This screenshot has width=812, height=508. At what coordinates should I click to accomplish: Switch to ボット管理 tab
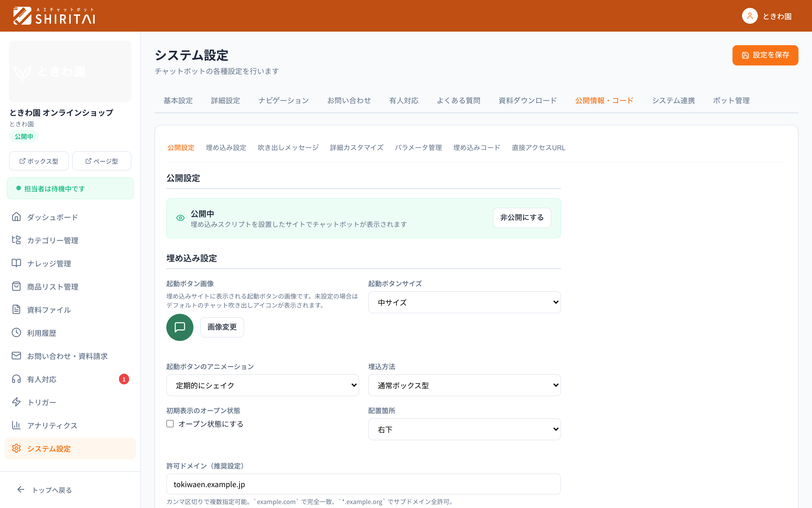pyautogui.click(x=731, y=100)
